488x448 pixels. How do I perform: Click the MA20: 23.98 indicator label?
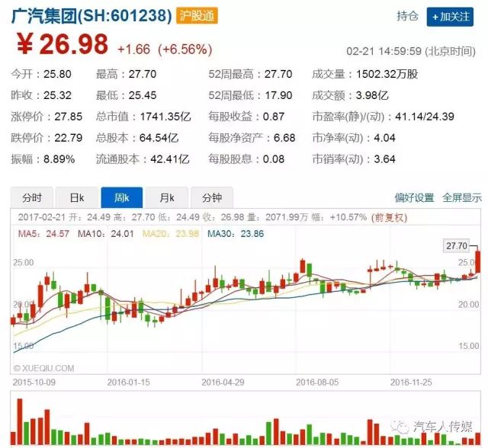pyautogui.click(x=171, y=234)
